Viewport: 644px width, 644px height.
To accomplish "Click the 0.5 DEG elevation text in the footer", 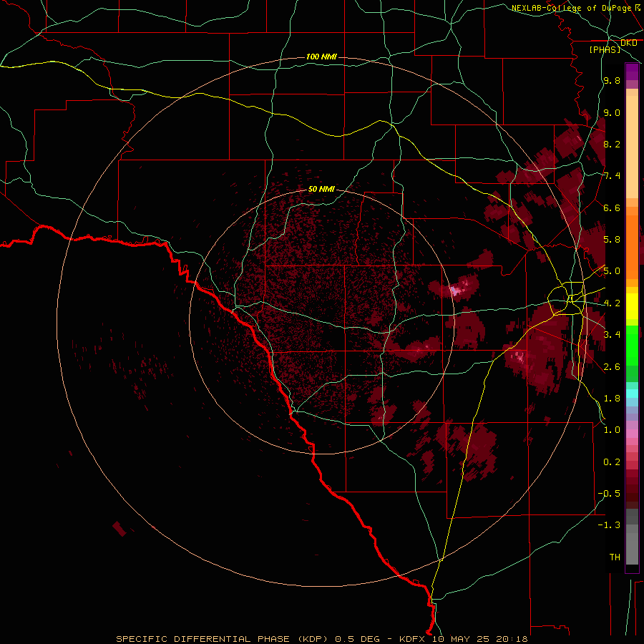I will (x=357, y=639).
